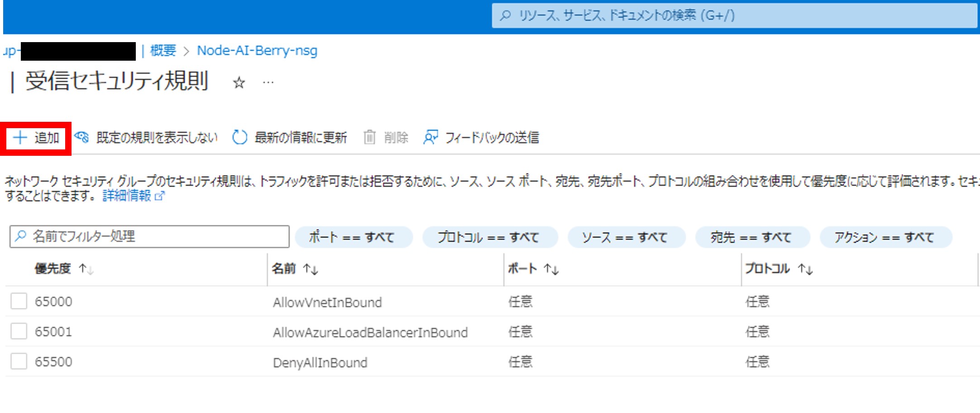Open the DenyAllInBound rule
The width and height of the screenshot is (980, 413).
(x=320, y=363)
